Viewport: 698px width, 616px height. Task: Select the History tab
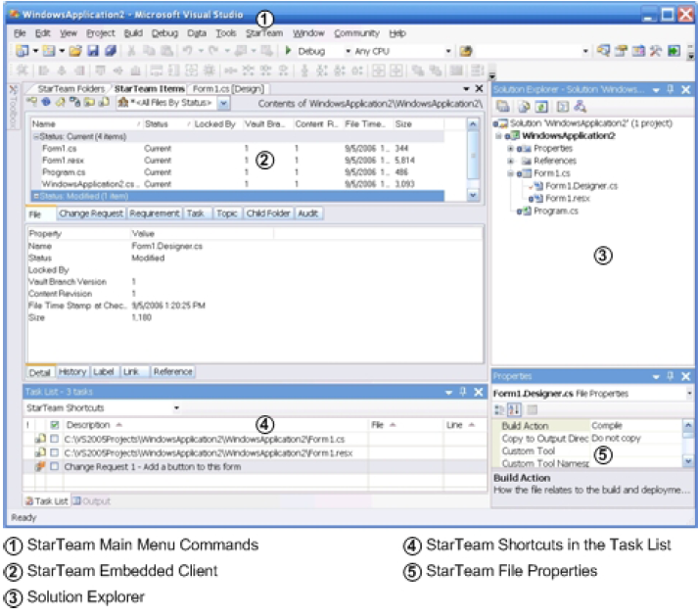coord(72,371)
